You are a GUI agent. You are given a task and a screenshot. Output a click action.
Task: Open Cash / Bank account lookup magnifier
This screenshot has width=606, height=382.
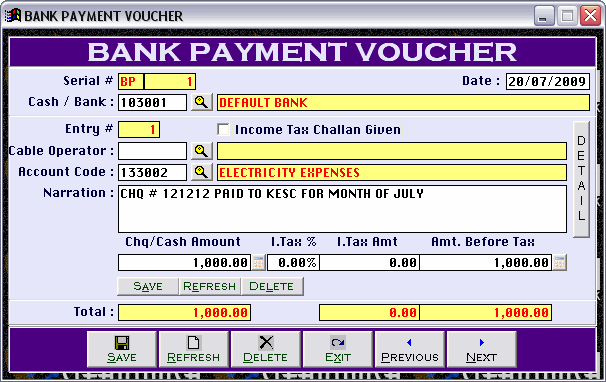coord(201,102)
